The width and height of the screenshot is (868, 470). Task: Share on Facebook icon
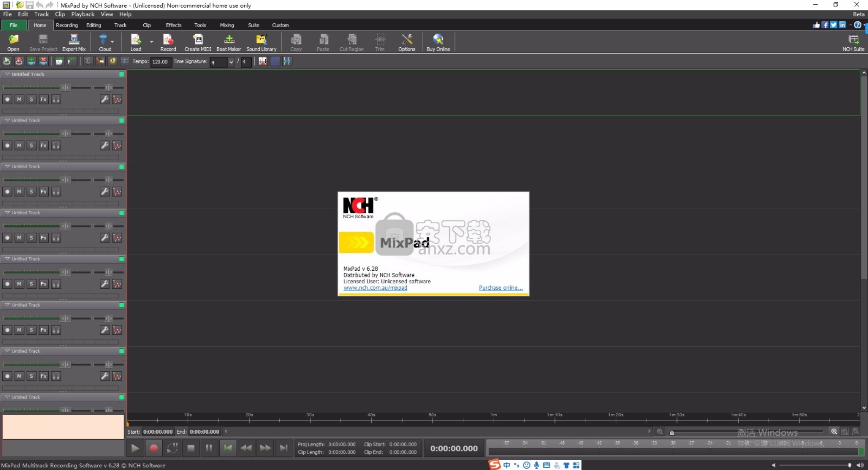825,25
